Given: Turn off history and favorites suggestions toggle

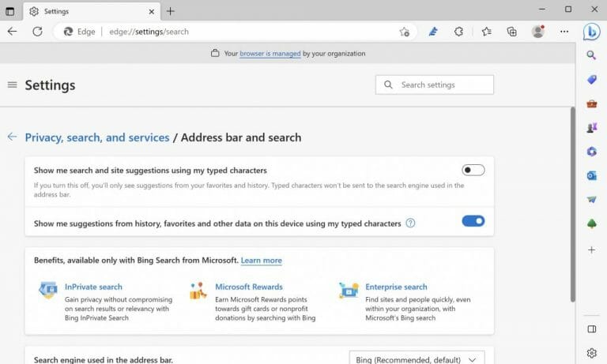Looking at the screenshot, I should [x=473, y=221].
